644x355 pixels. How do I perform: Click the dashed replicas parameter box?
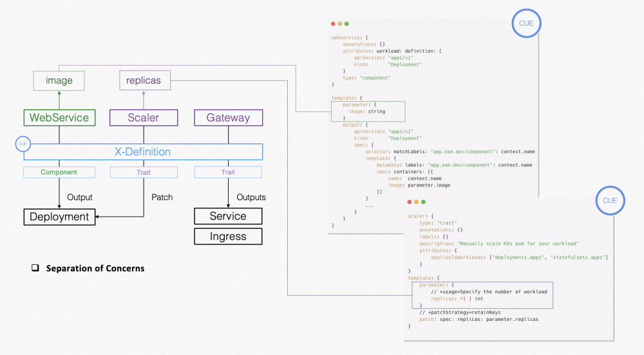(145, 81)
